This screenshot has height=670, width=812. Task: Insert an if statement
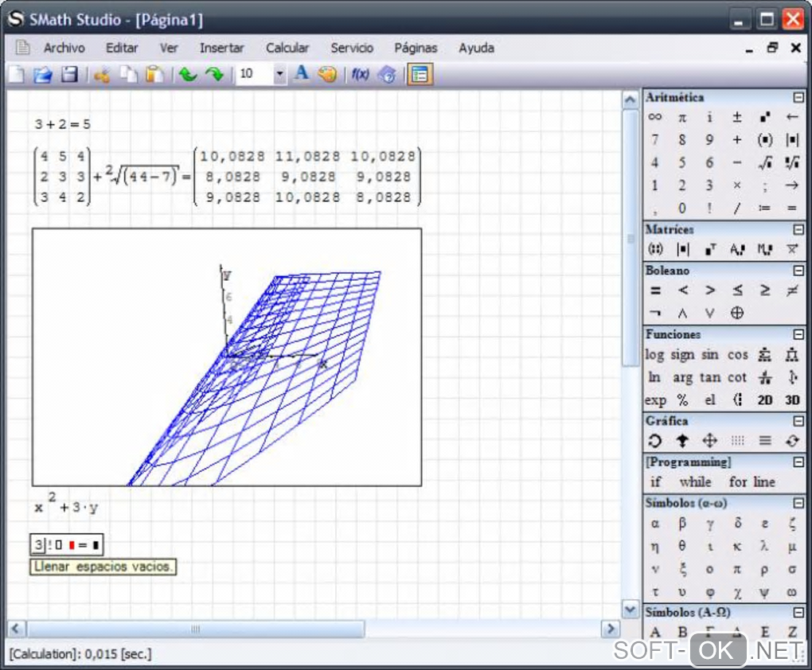[655, 482]
